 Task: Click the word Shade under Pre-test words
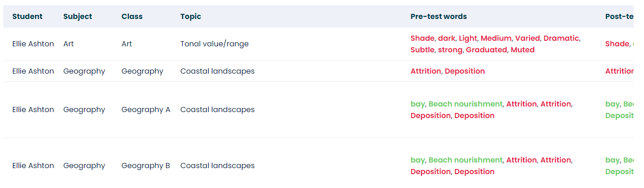[422, 38]
